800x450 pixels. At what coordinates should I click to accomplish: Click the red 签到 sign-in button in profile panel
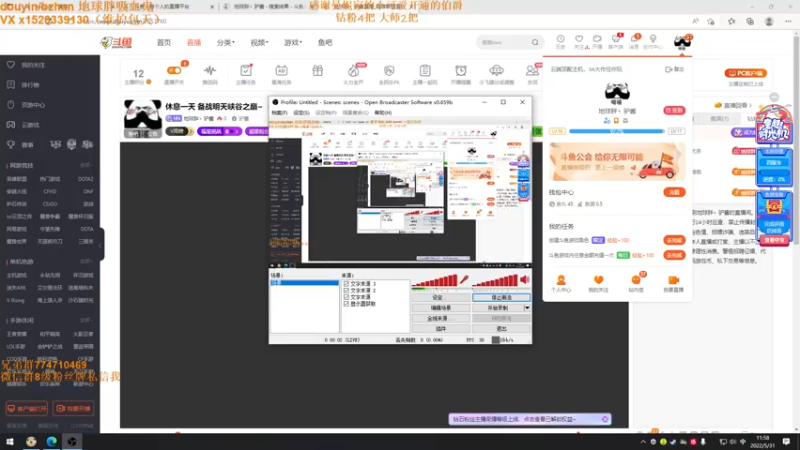(x=674, y=111)
